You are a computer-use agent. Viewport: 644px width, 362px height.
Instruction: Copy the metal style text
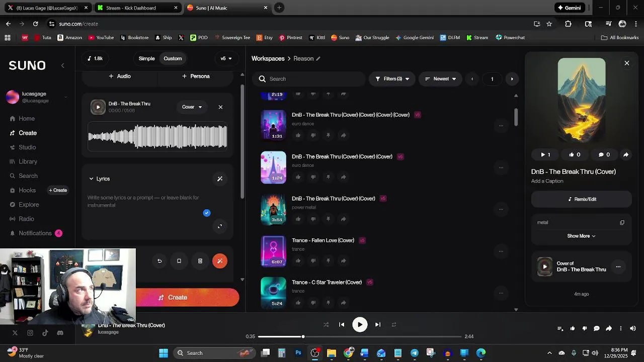click(x=622, y=222)
